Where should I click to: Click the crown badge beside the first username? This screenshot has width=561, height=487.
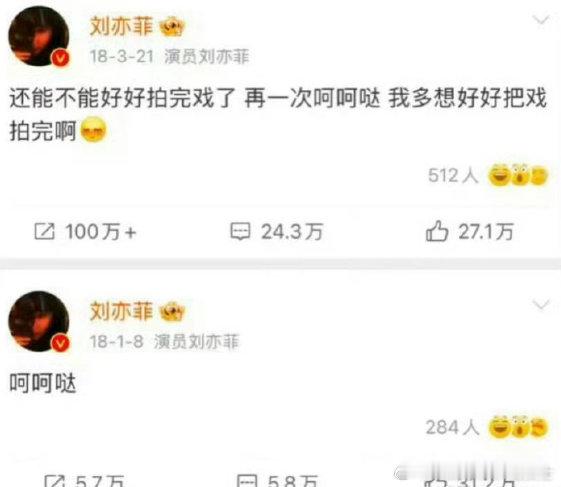pos(172,28)
